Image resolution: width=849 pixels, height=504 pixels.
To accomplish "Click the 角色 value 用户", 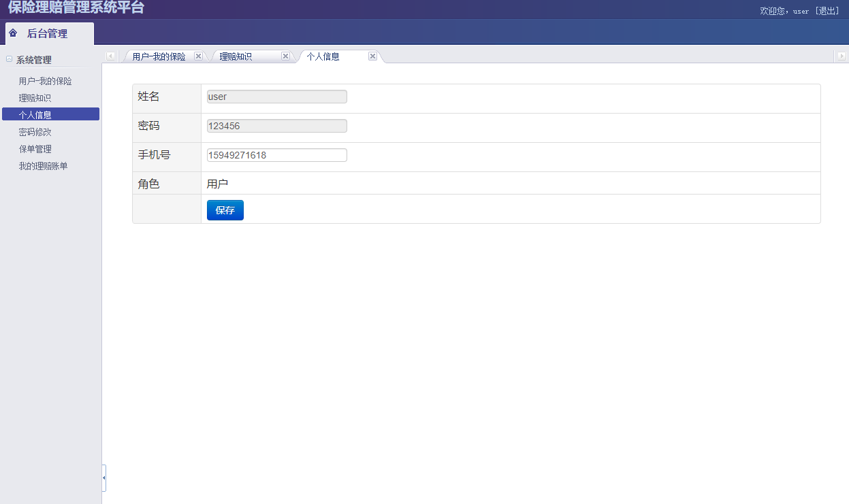I will click(x=217, y=184).
